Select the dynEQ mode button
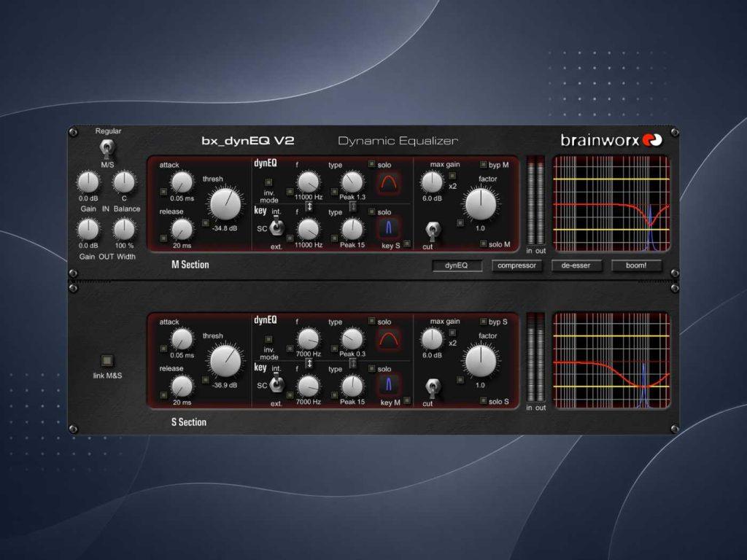The image size is (747, 560). click(x=457, y=265)
